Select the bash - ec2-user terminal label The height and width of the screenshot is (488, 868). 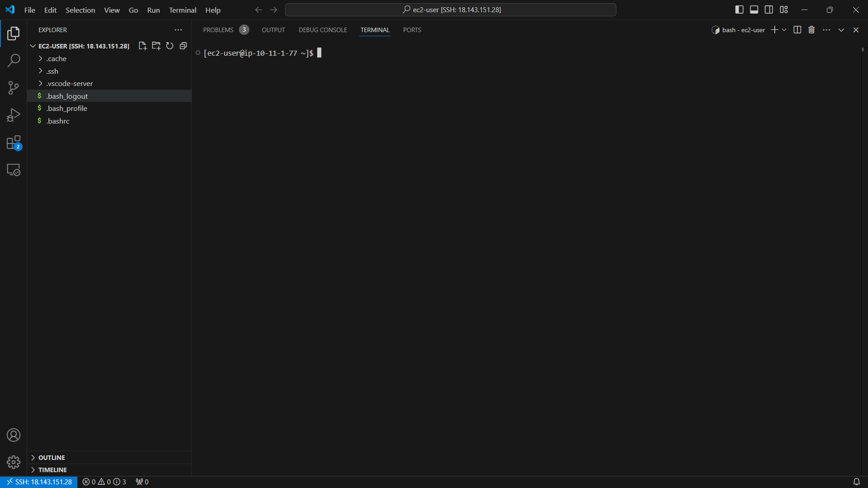click(x=739, y=30)
